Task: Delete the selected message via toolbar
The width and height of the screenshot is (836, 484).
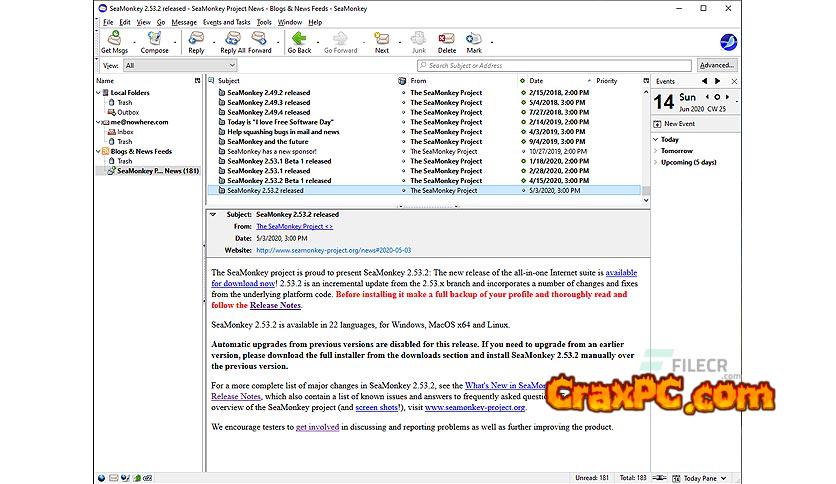Action: 447,41
